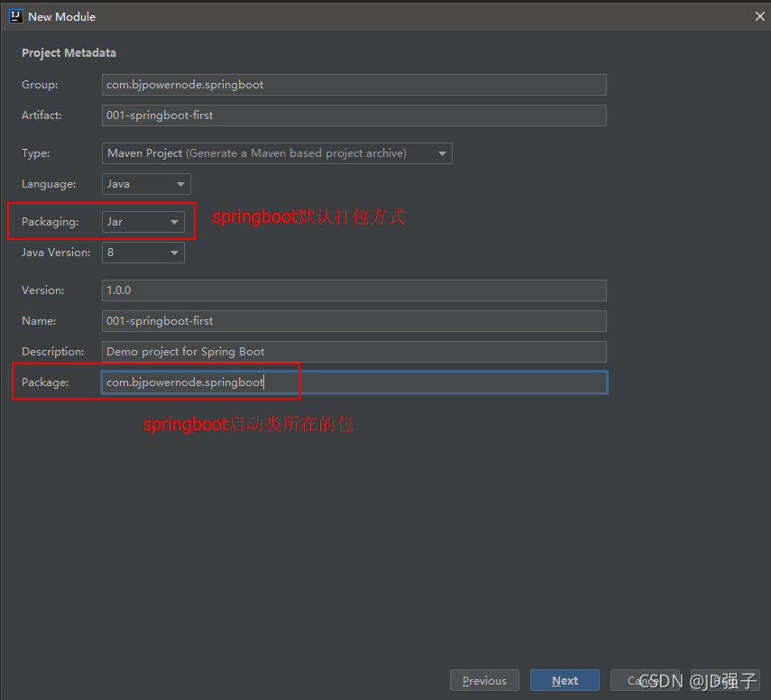The image size is (771, 700).
Task: Click the Version field containing 1.0.0
Action: tap(354, 290)
